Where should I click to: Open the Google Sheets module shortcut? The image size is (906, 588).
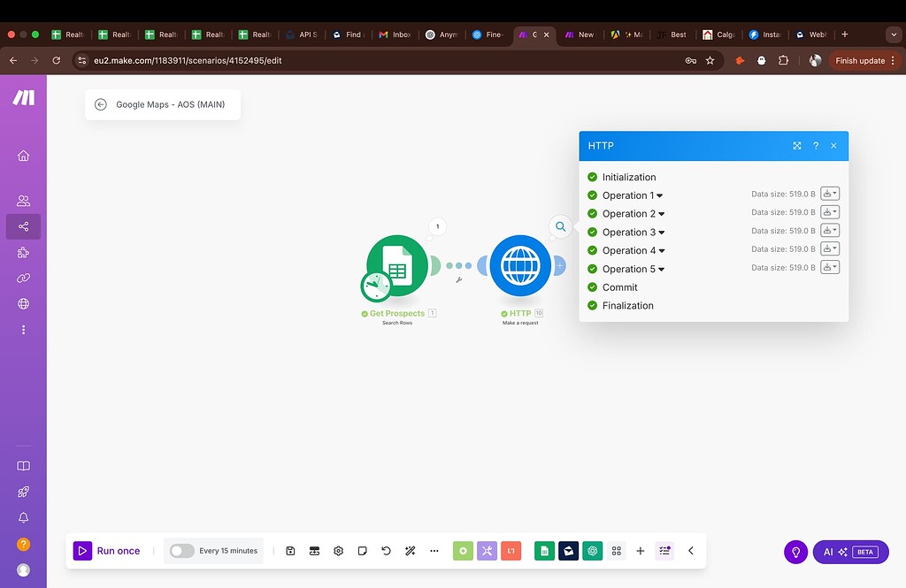(544, 550)
